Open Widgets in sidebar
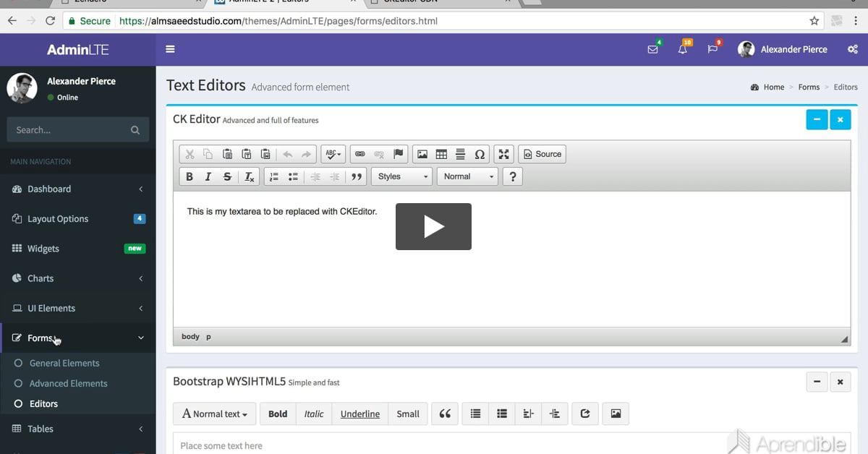Viewport: 868px width, 454px height. [77, 248]
